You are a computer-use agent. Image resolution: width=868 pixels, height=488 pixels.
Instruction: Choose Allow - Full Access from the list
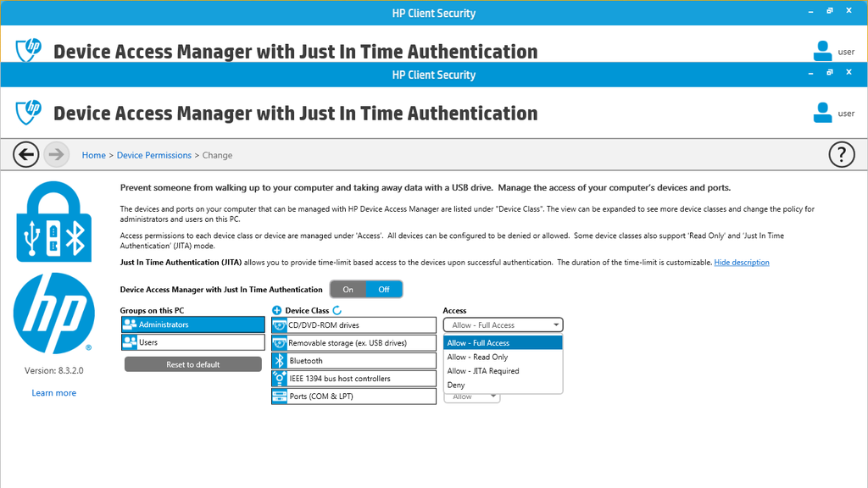pos(503,343)
